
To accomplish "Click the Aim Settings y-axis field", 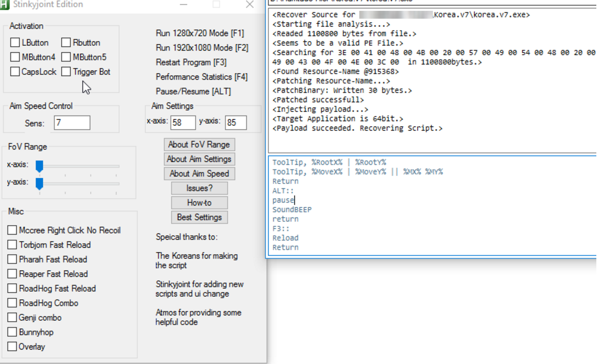I will coord(236,123).
